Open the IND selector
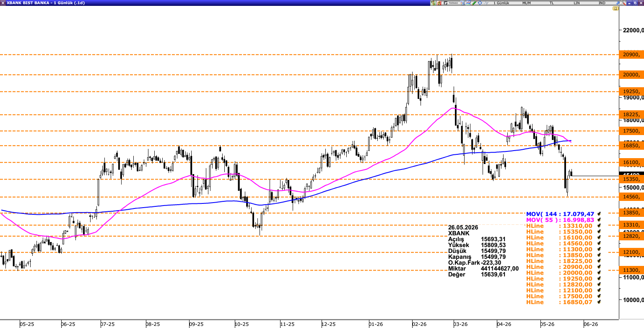The image size is (644, 328). pyautogui.click(x=602, y=3)
